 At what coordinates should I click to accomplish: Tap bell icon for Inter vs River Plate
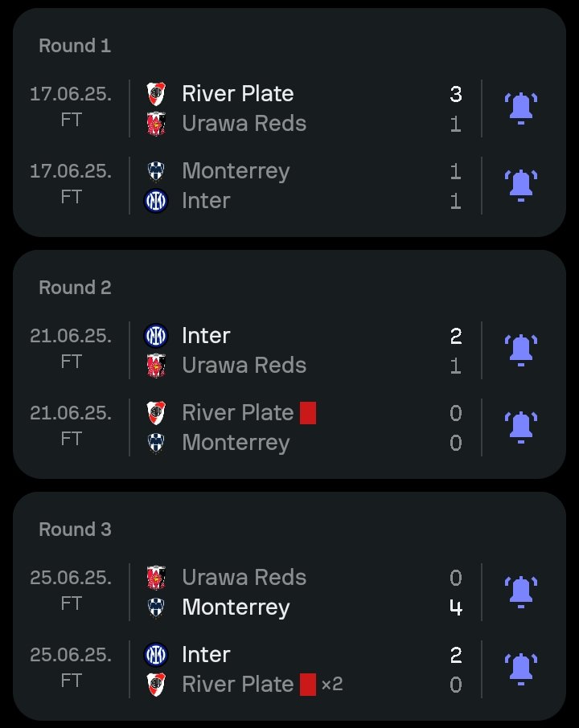pyautogui.click(x=521, y=669)
